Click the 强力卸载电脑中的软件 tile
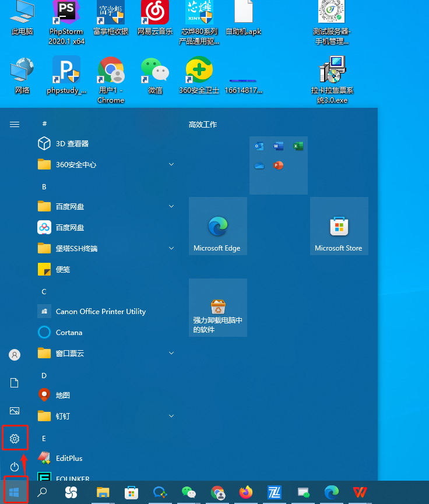Screen dimensions: 429x504 (x=217, y=308)
